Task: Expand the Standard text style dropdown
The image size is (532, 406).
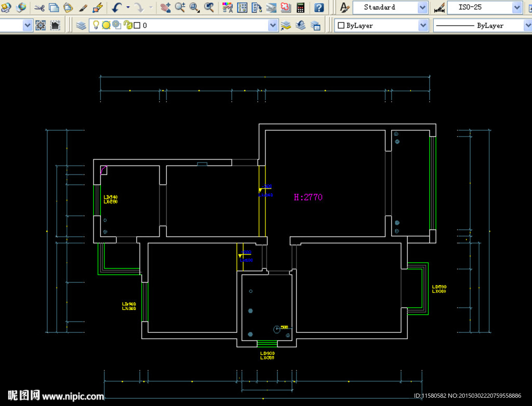Action: [422, 8]
